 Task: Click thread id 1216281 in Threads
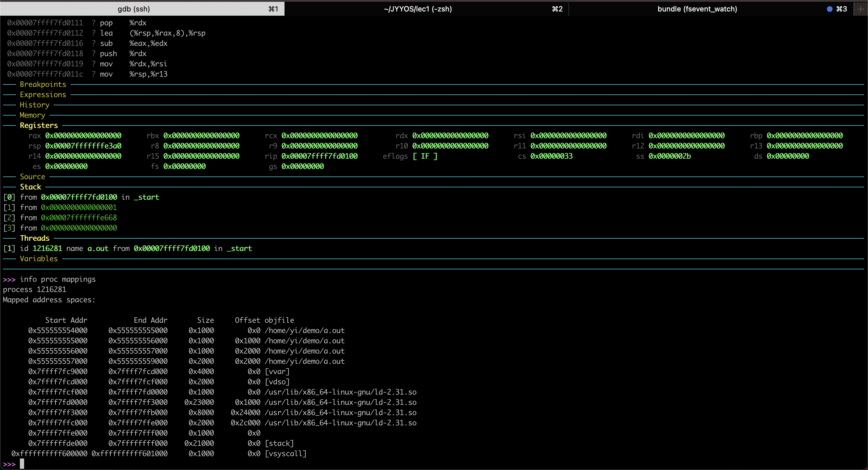(47, 249)
